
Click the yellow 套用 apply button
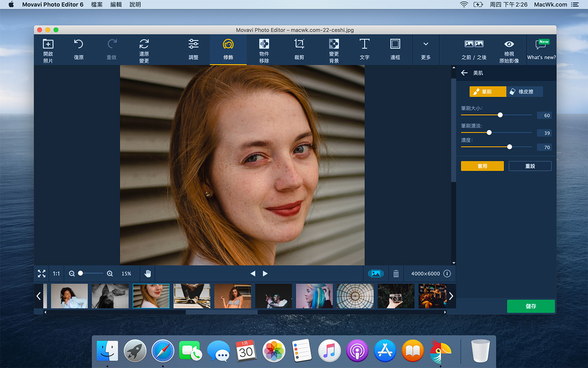pyautogui.click(x=482, y=166)
